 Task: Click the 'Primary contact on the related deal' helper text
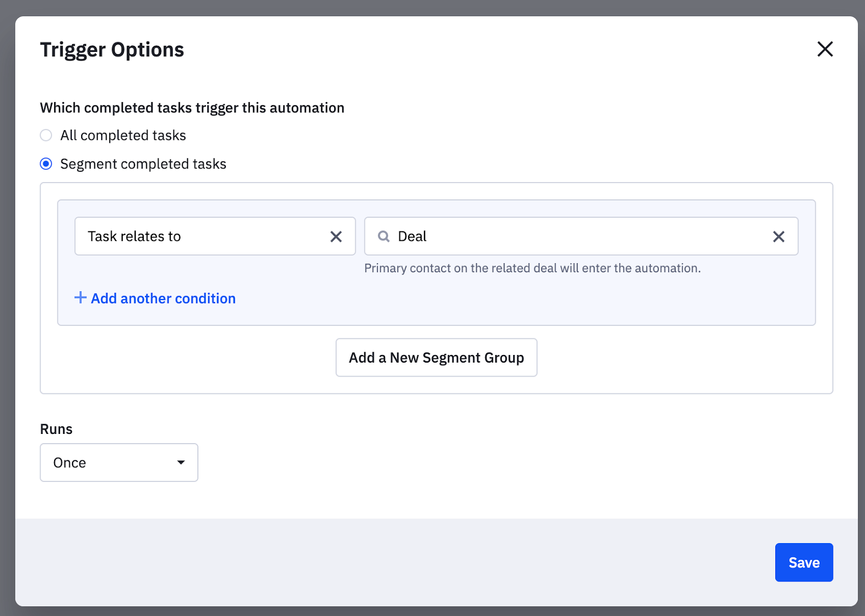point(532,269)
